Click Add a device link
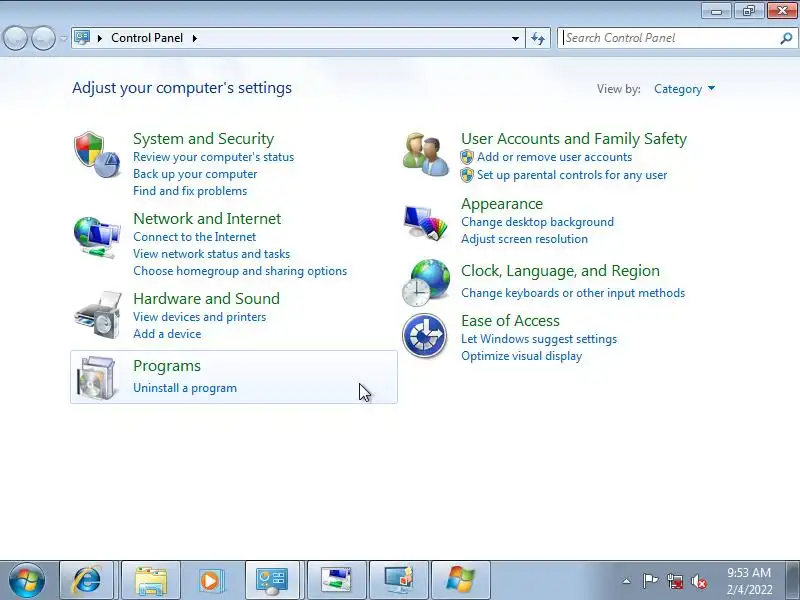This screenshot has width=800, height=600. (x=167, y=334)
